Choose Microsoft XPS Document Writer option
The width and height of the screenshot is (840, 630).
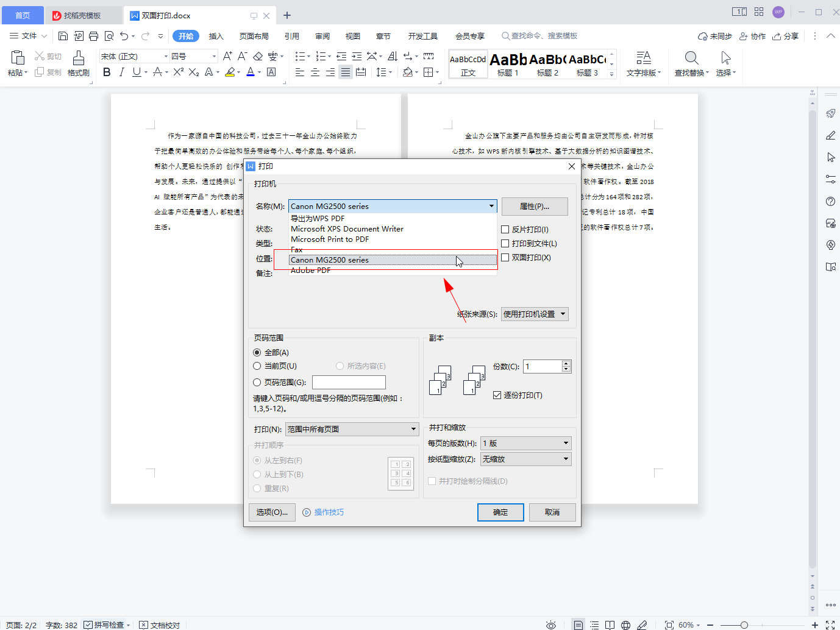(x=393, y=228)
